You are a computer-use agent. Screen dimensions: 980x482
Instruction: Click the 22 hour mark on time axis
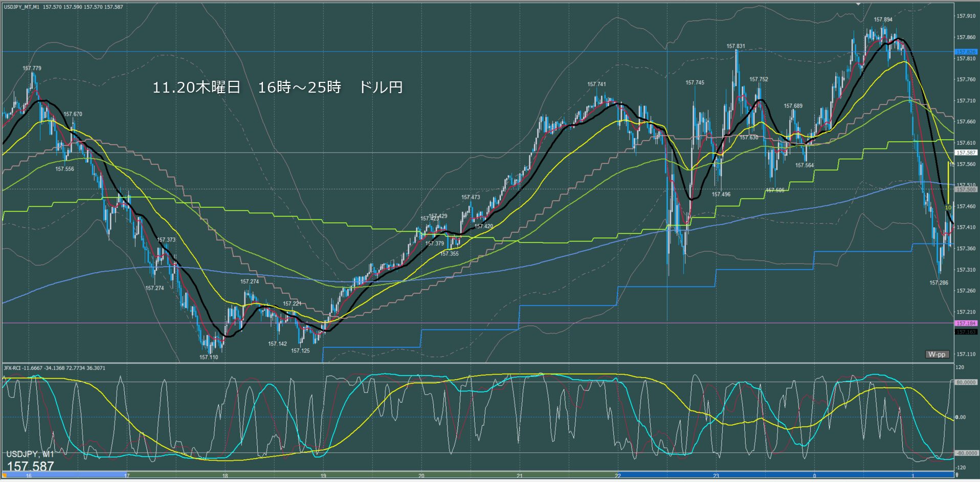tap(618, 476)
